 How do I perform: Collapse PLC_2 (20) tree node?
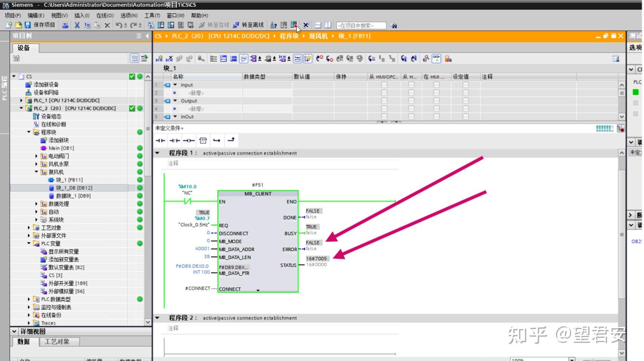tap(21, 108)
